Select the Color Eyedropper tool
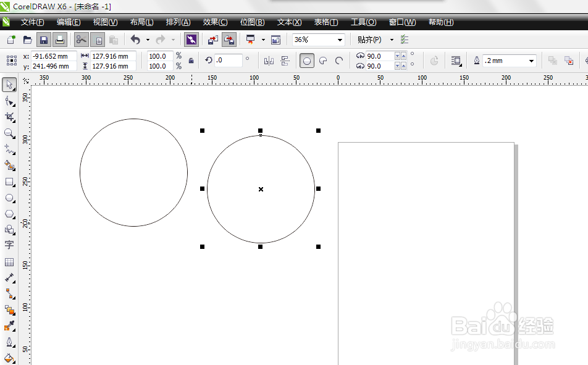This screenshot has height=365, width=588. click(x=9, y=325)
